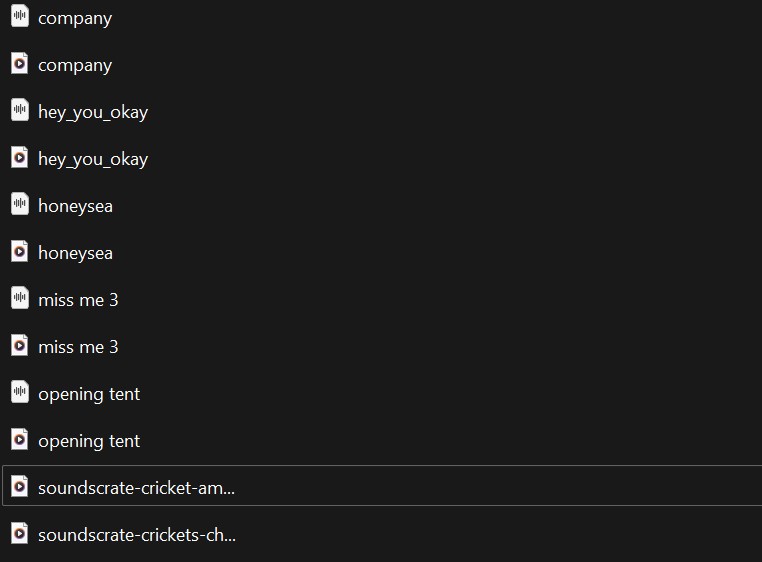Click the honeysea video play icon
Screen dimensions: 762x562
pos(19,252)
